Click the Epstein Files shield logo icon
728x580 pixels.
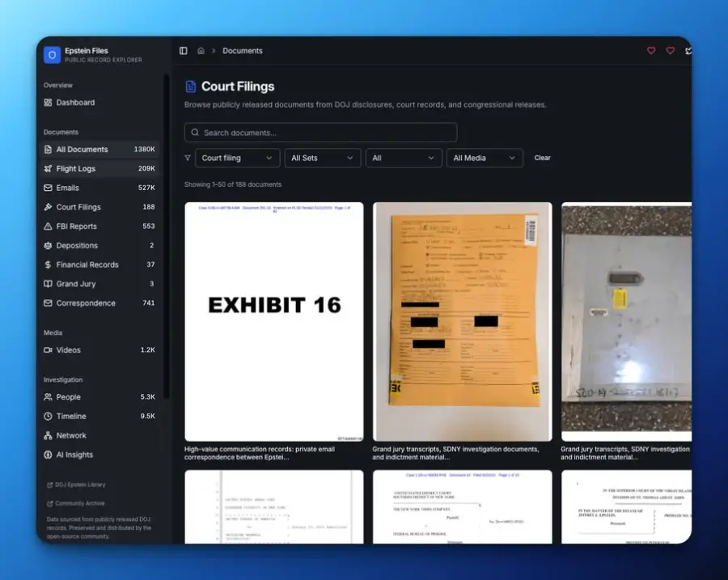tap(52, 55)
